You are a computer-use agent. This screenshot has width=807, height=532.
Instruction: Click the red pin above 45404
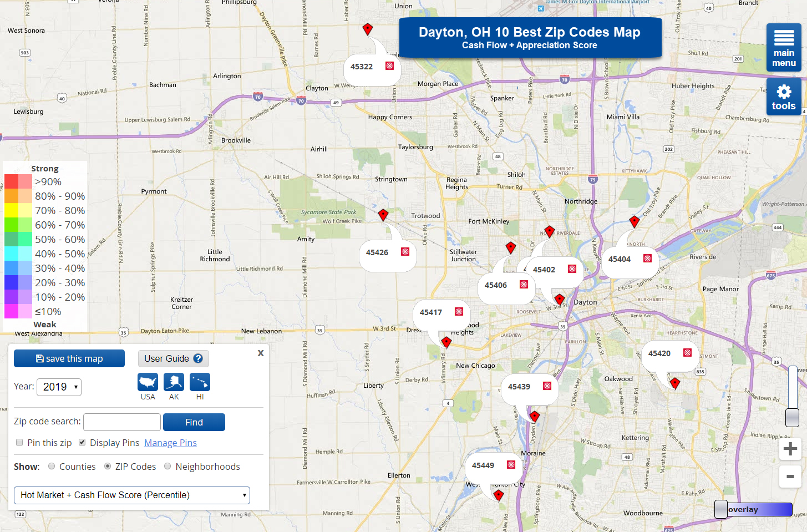click(635, 222)
